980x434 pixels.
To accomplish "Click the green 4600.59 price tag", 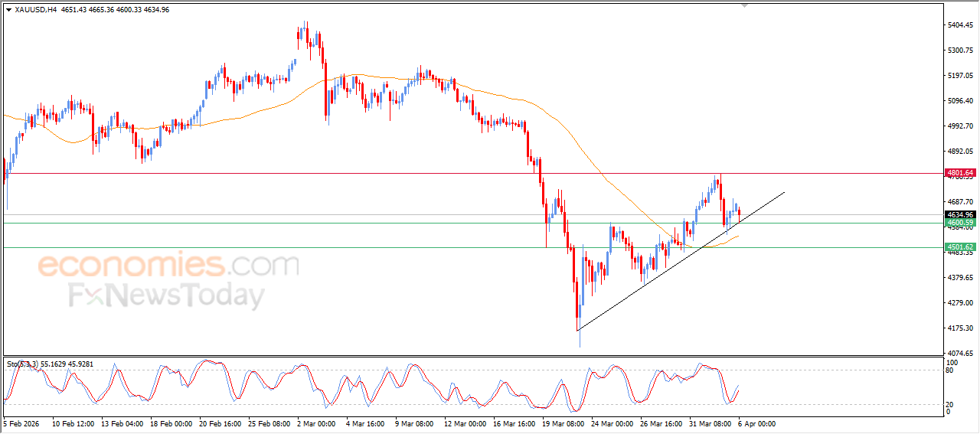I will coord(960,223).
